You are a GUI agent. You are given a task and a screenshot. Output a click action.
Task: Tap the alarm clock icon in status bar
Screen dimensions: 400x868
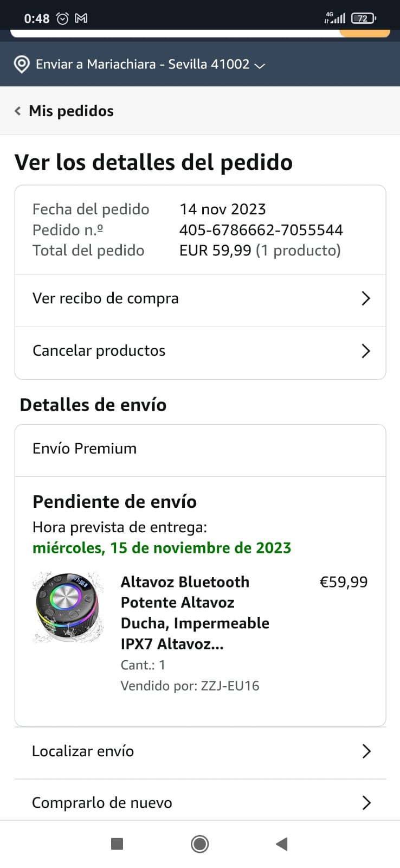pyautogui.click(x=63, y=18)
